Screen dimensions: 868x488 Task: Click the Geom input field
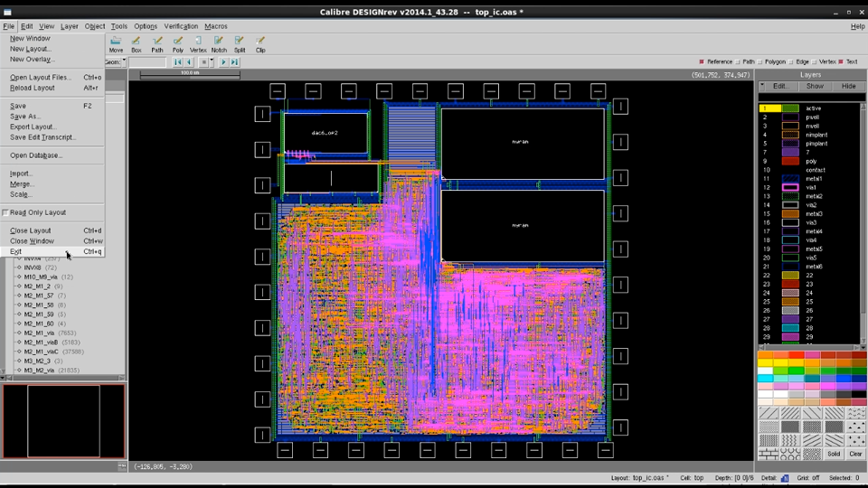147,62
